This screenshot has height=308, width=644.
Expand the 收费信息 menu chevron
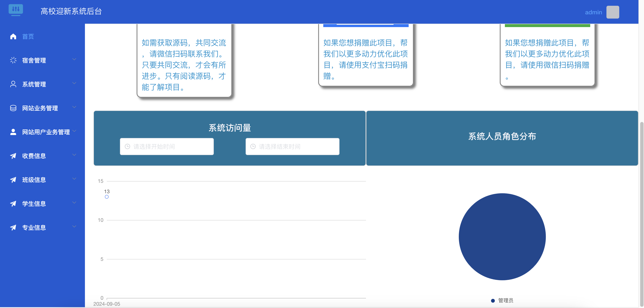pyautogui.click(x=74, y=155)
